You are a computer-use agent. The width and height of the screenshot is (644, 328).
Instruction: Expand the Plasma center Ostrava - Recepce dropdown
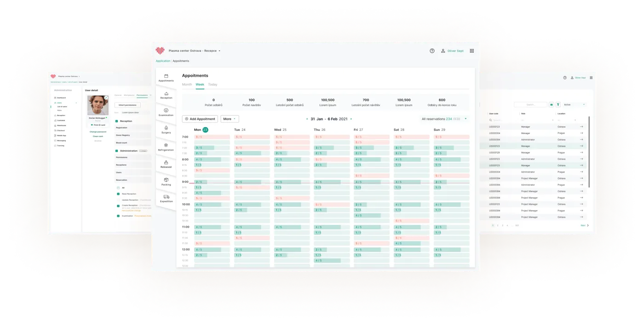pos(195,51)
